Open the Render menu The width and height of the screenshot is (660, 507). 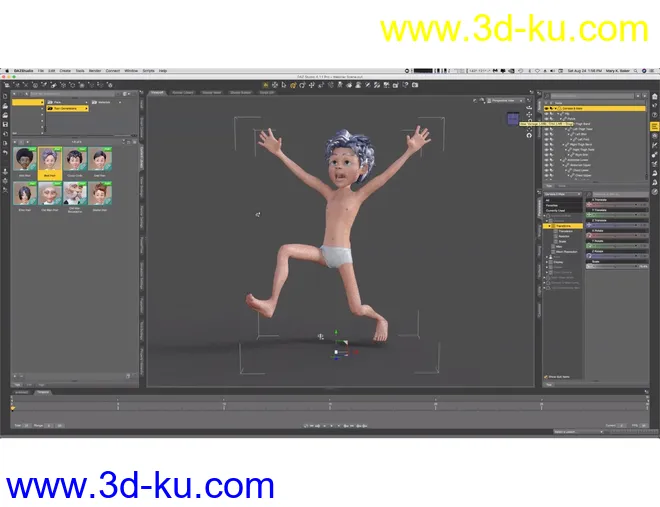(x=94, y=71)
